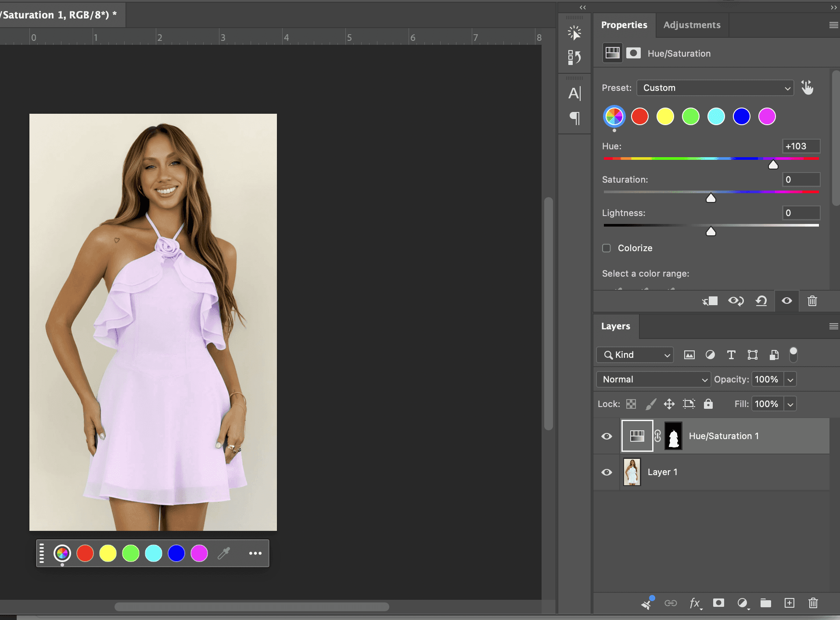
Task: Open the layer Kind filter dropdown
Action: coord(635,355)
